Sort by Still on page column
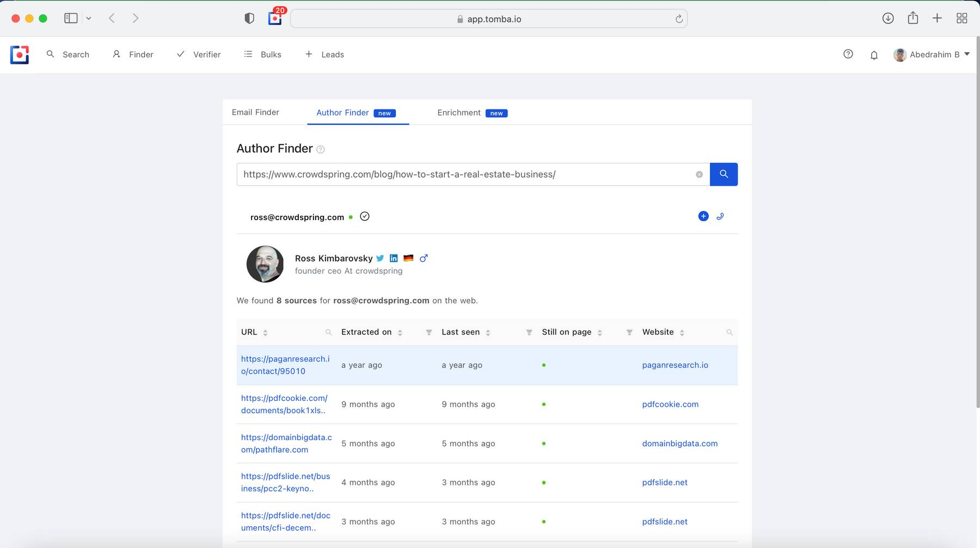The width and height of the screenshot is (980, 548). (599, 332)
